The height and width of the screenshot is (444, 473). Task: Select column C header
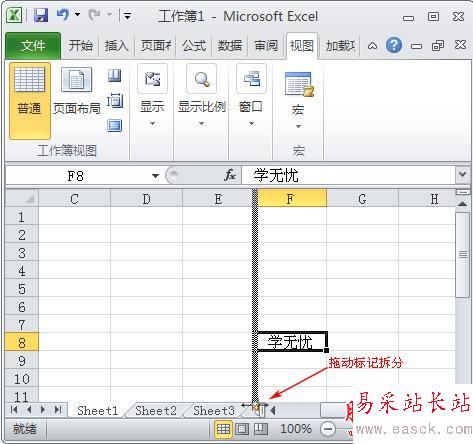click(x=74, y=199)
